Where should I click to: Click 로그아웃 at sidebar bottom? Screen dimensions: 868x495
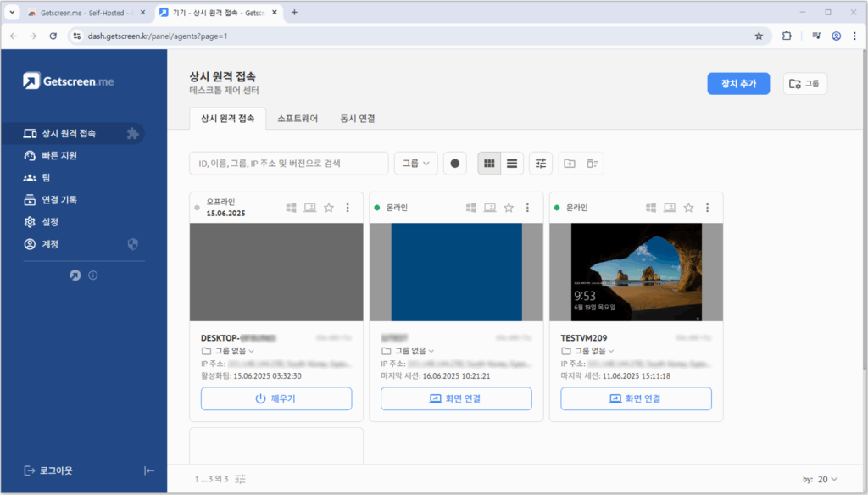[48, 470]
